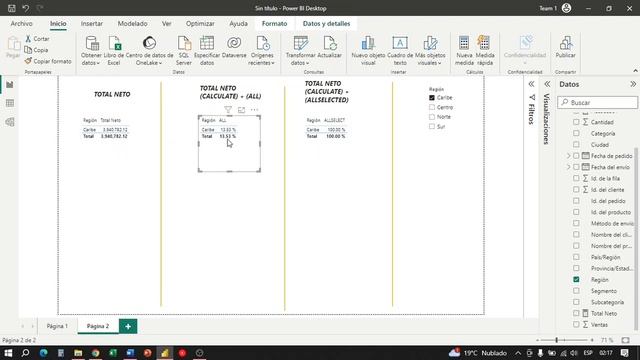Open the Dataverse connector

pos(234,47)
